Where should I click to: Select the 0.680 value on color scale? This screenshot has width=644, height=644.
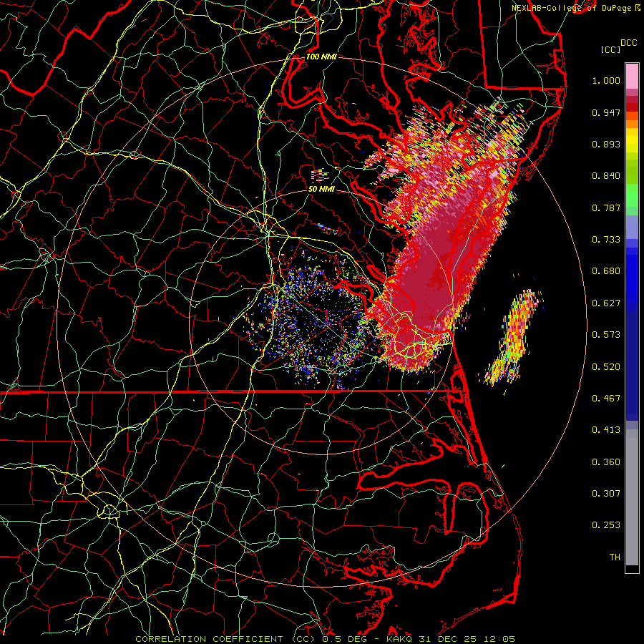click(x=606, y=271)
